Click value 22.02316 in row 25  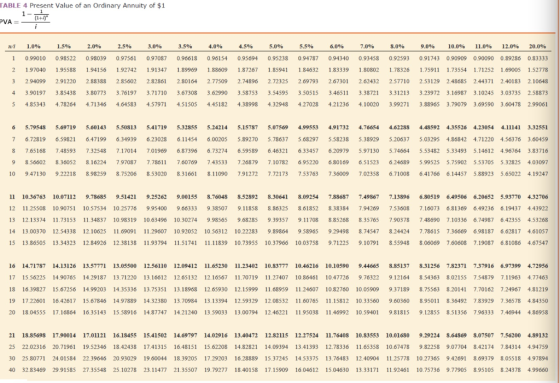(34, 347)
